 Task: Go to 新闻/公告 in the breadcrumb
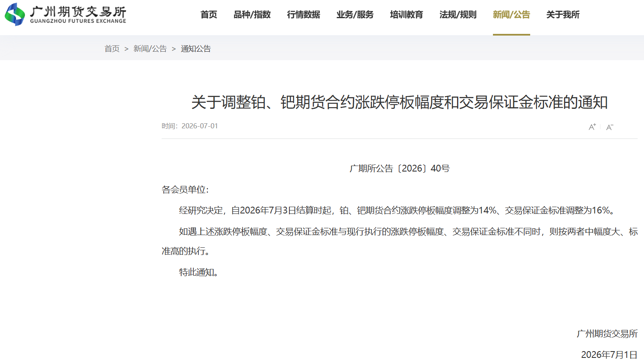tap(150, 49)
